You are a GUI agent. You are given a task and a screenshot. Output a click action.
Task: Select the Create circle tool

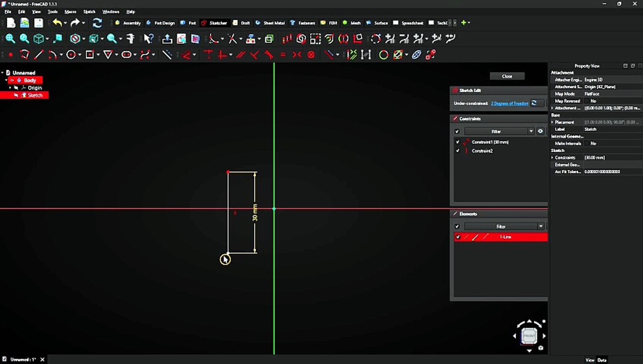point(71,55)
